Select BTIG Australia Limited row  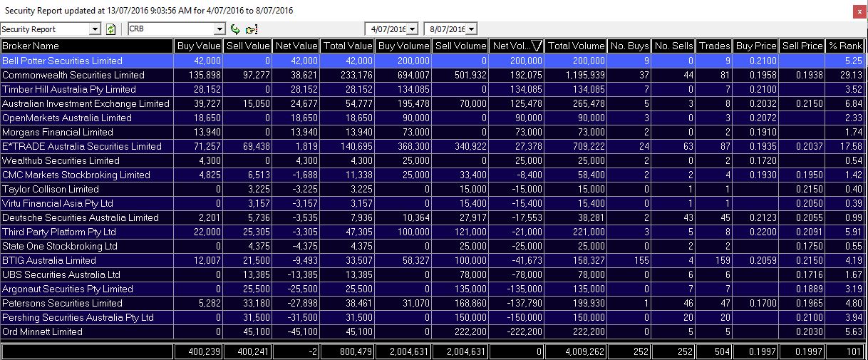pyautogui.click(x=433, y=261)
